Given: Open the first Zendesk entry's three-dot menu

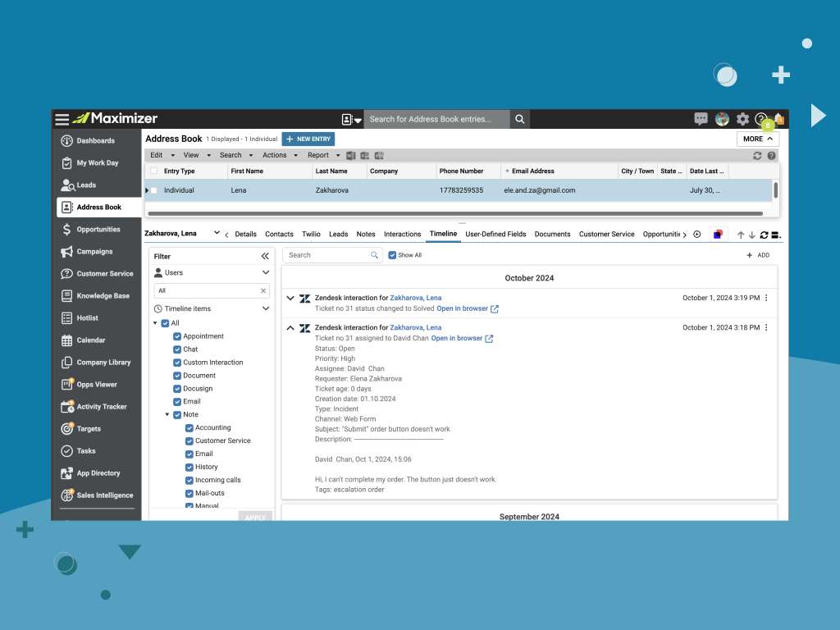Looking at the screenshot, I should point(766,298).
